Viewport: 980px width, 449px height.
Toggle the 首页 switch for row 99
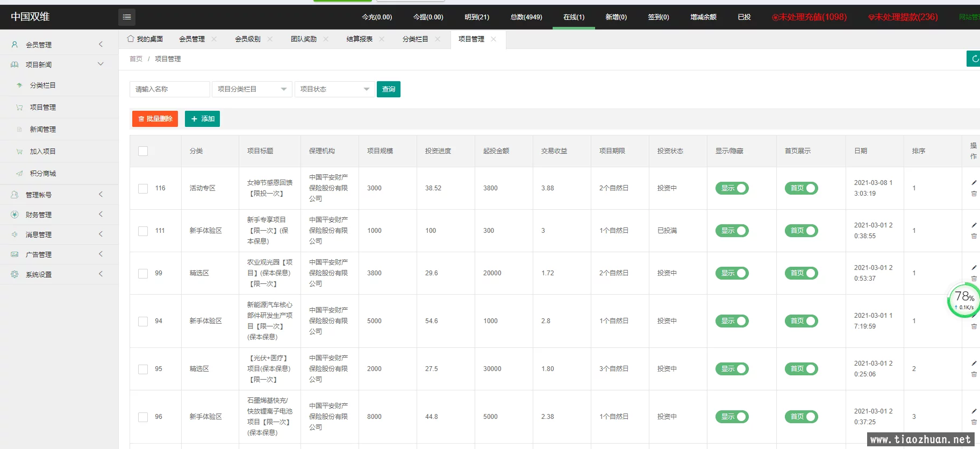[x=801, y=273]
